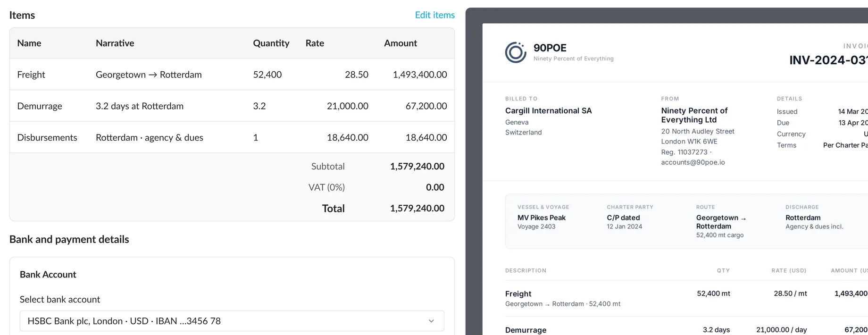Click narrative 'Georgetown → Rotterdam' in items table

click(x=149, y=75)
